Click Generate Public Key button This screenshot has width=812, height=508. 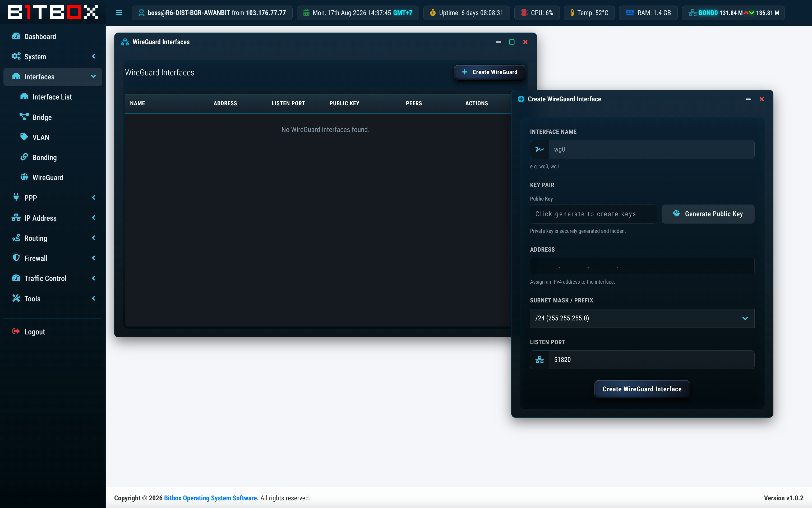pyautogui.click(x=708, y=214)
